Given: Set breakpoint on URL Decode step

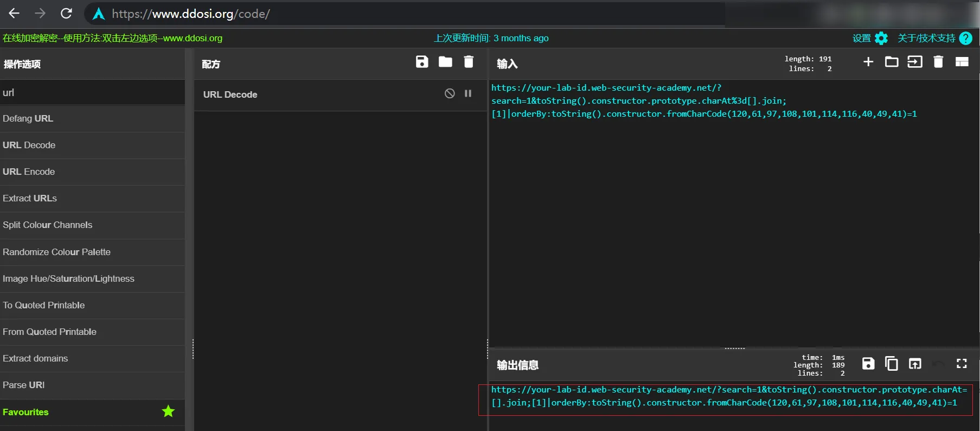Looking at the screenshot, I should (x=468, y=93).
